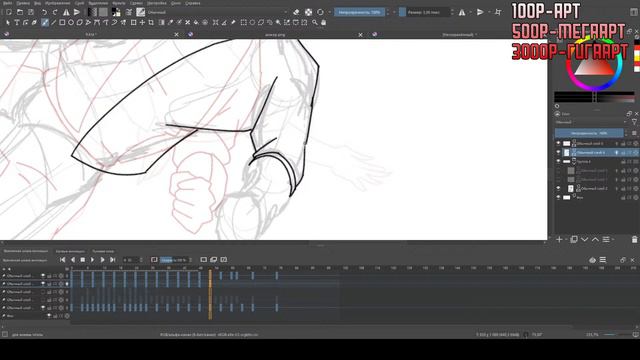Select the Freehand Brush tool
Screen dimensions: 640x360
(x=45, y=22)
